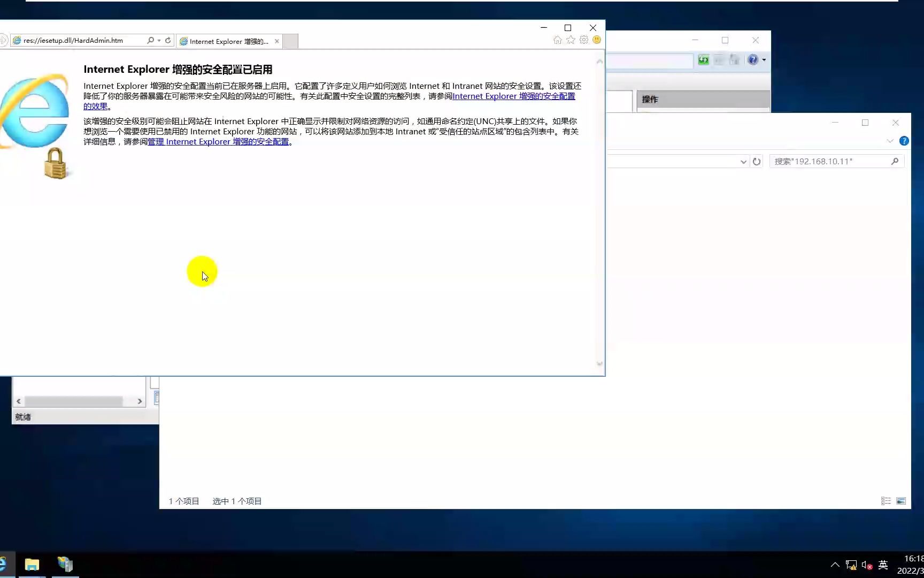Viewport: 924px width, 578px height.
Task: Click the IIS manager help icon
Action: (753, 60)
